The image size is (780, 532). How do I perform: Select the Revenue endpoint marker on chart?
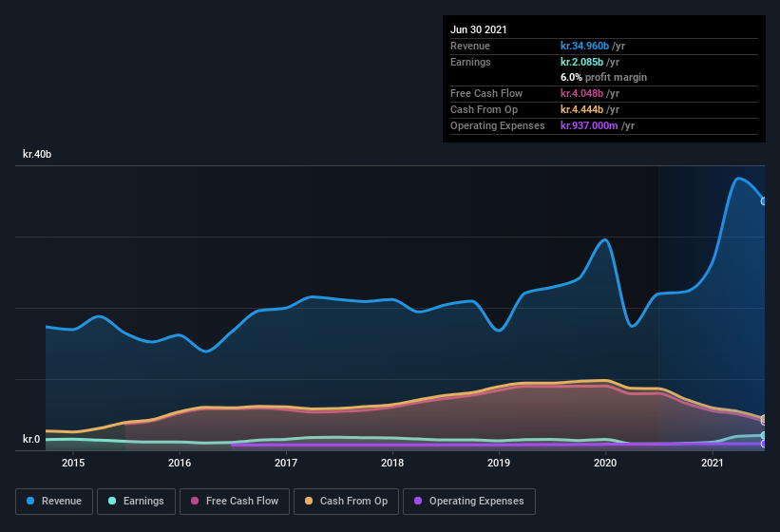[x=764, y=201]
